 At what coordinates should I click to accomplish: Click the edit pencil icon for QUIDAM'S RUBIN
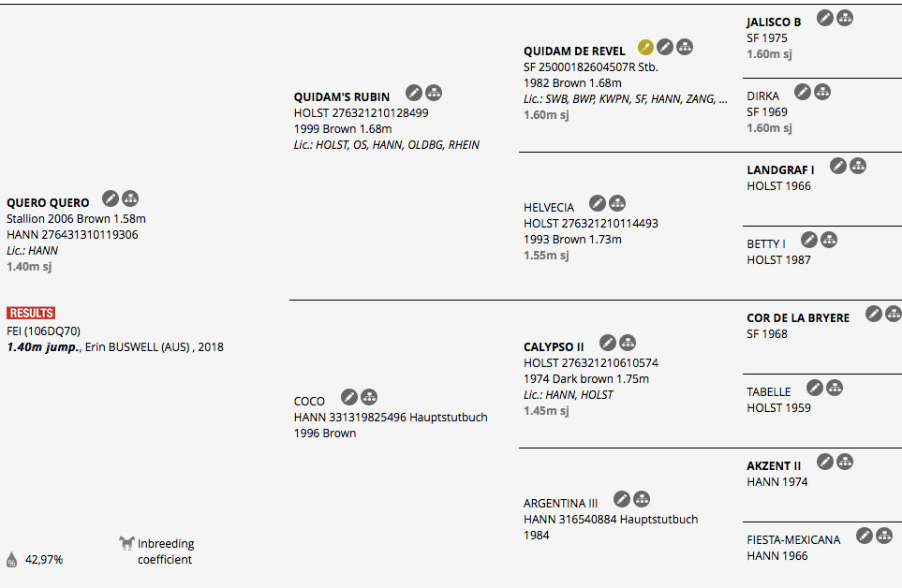(414, 93)
